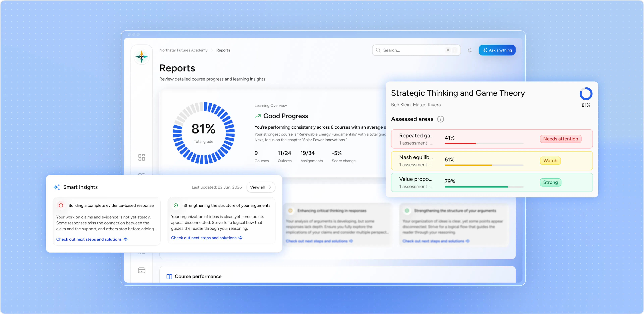Image resolution: width=644 pixels, height=314 pixels.
Task: Click the Course performance heading
Action: pos(198,276)
